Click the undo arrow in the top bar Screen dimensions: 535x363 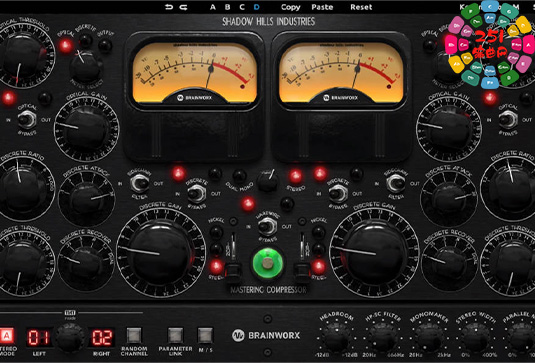(x=169, y=7)
